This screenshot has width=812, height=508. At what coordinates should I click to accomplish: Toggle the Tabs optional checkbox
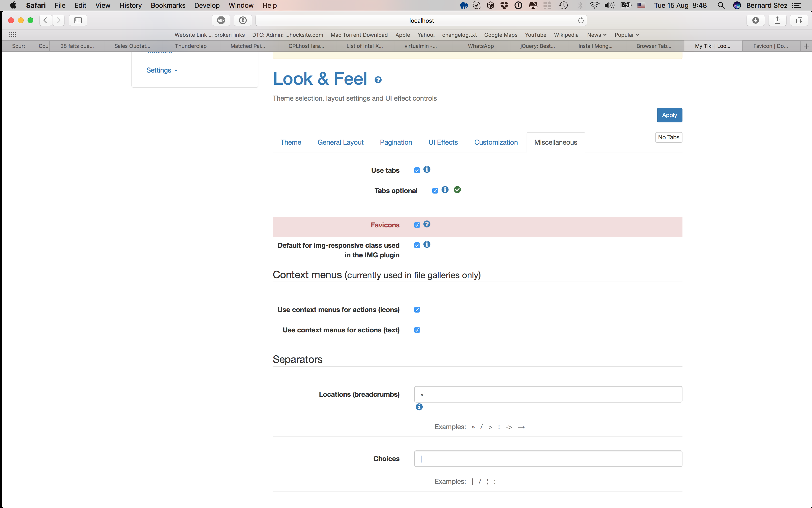point(435,191)
